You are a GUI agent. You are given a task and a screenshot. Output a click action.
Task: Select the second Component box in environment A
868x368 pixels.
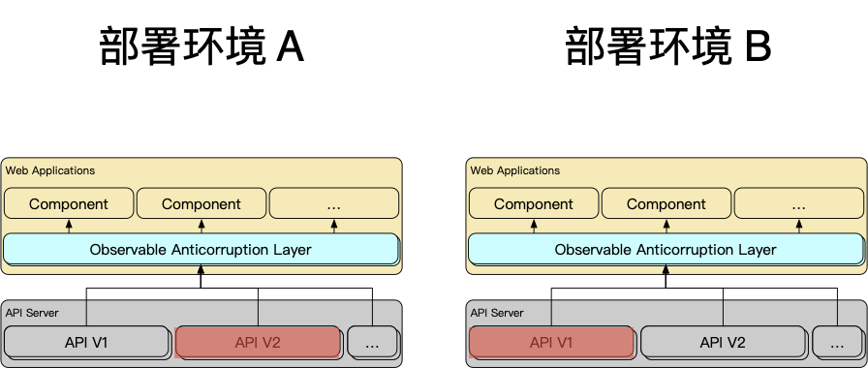click(x=201, y=203)
